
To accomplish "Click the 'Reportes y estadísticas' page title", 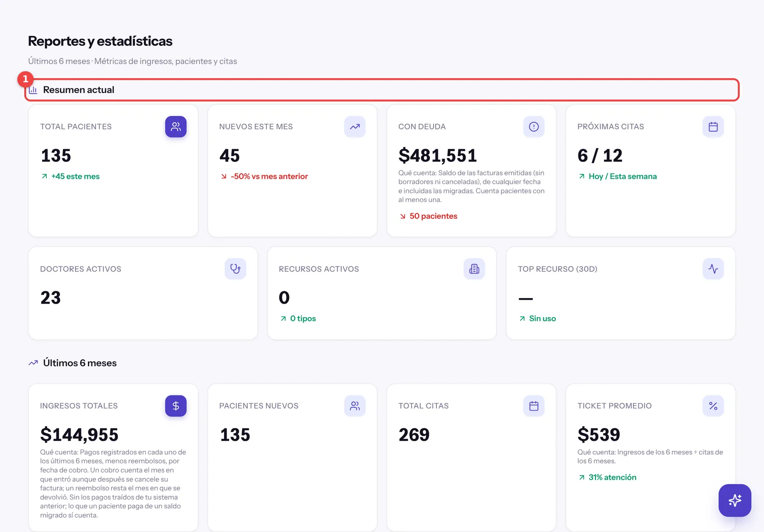I will pyautogui.click(x=100, y=41).
